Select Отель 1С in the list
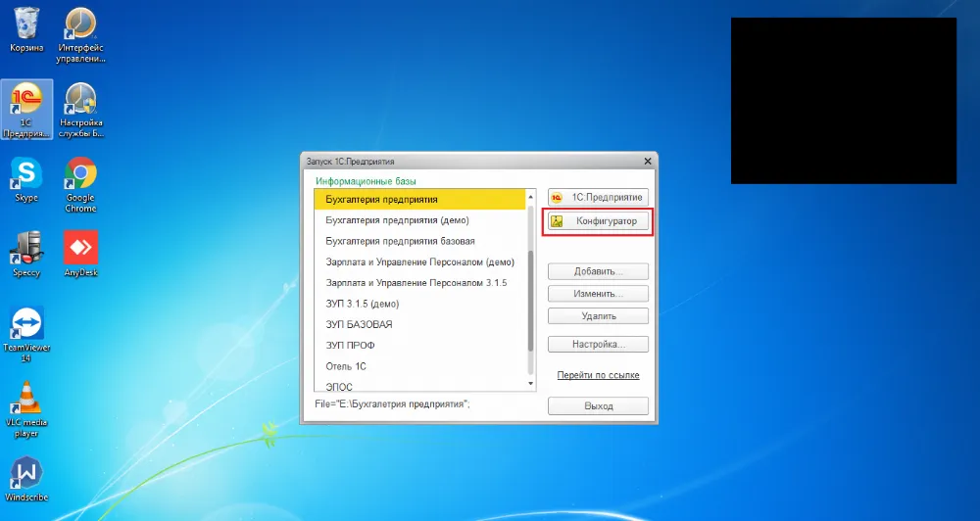 [420, 366]
